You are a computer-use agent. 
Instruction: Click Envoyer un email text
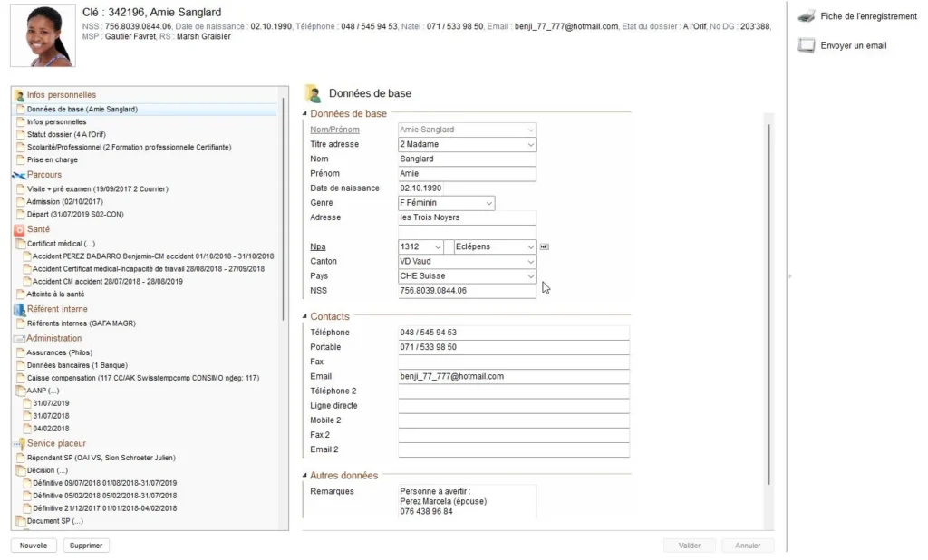coord(854,45)
